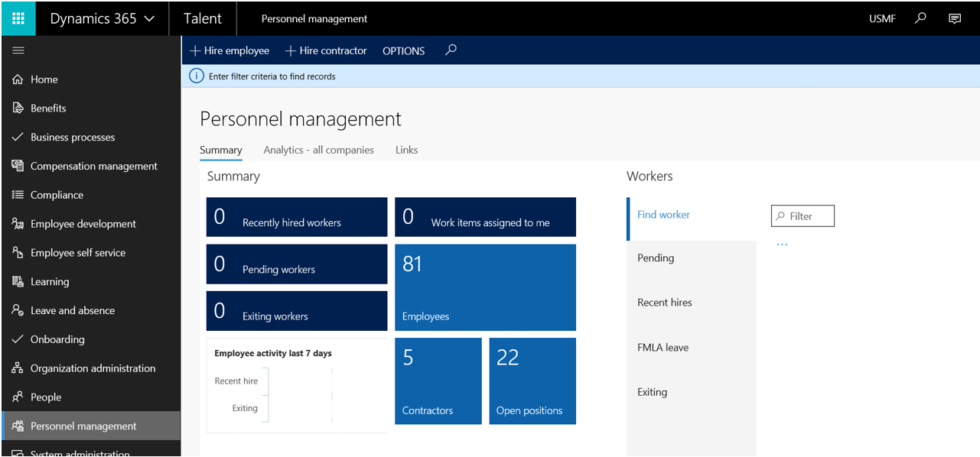Open the search icon in top header

(921, 18)
